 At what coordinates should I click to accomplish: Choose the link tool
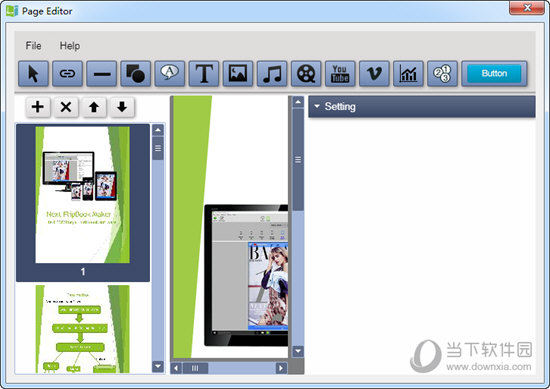(67, 74)
